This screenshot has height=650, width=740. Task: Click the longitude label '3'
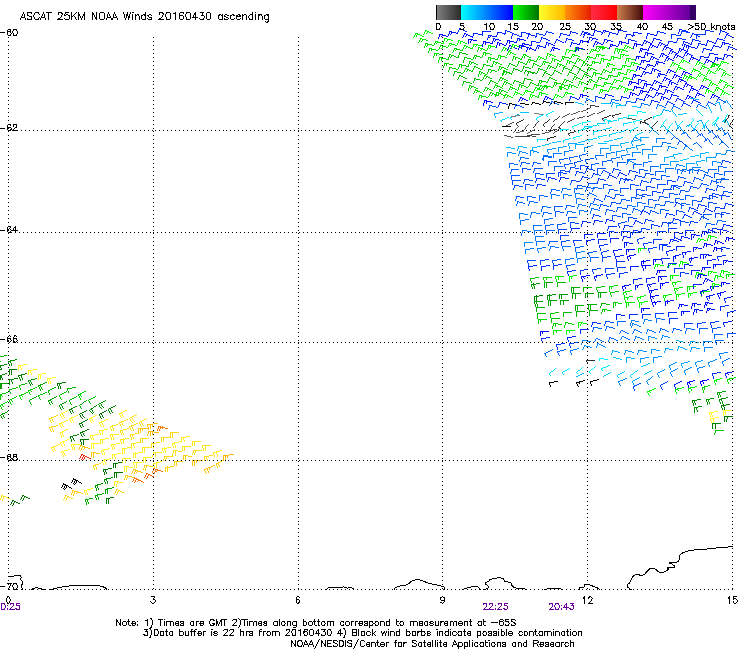pos(153,600)
